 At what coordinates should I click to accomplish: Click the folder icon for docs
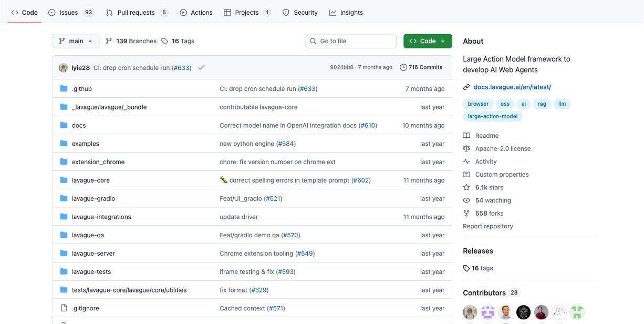point(64,125)
